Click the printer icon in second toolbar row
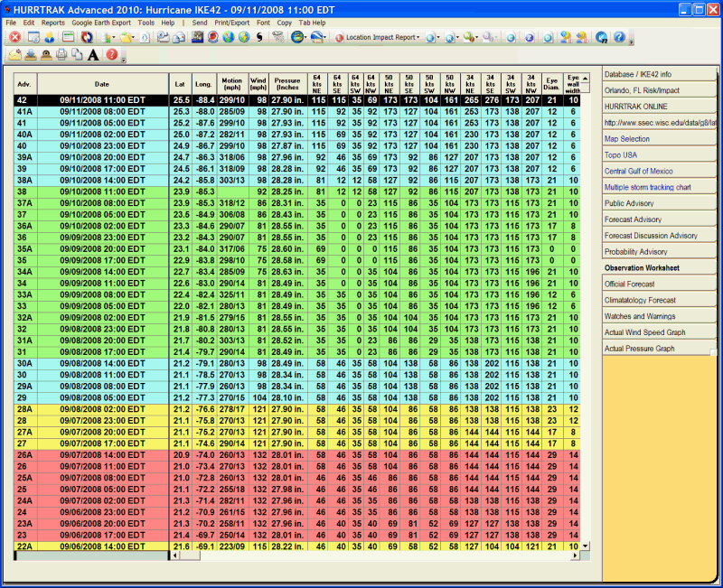Screen dimensions: 723x588 click(x=61, y=54)
